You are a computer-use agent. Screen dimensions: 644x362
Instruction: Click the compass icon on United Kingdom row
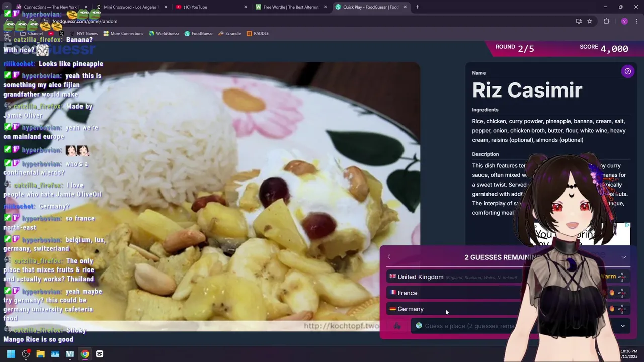click(x=622, y=277)
